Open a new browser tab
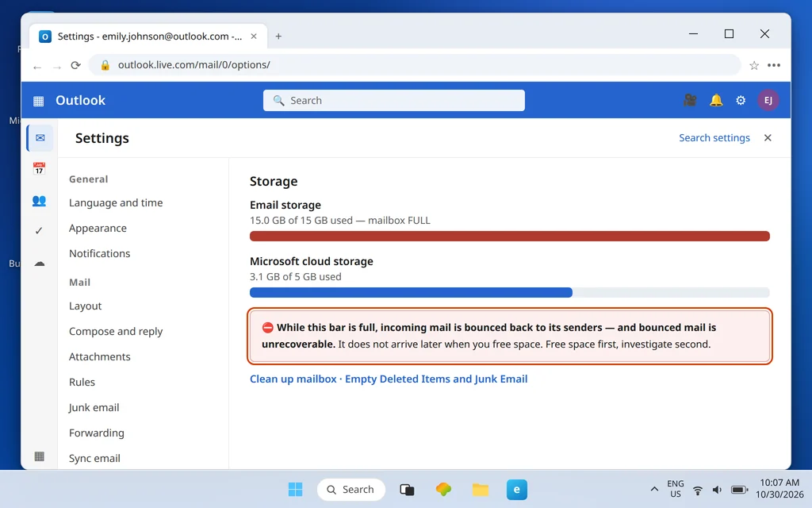812x508 pixels. tap(278, 37)
